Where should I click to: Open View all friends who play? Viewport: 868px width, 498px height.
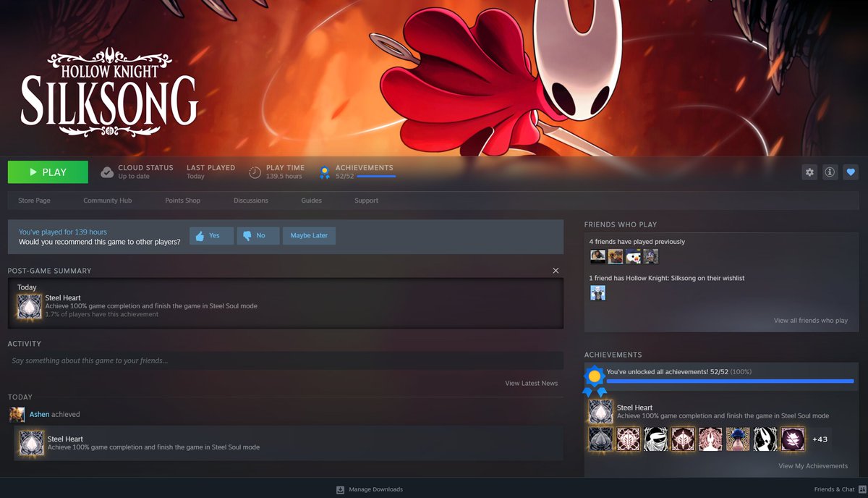point(810,321)
